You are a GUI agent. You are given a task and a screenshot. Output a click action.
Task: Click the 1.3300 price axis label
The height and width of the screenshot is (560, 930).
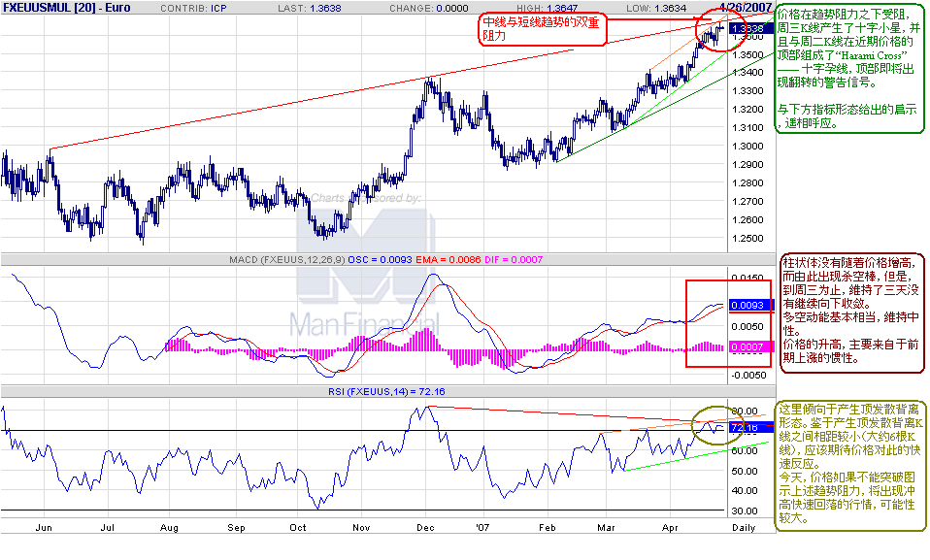click(x=747, y=91)
